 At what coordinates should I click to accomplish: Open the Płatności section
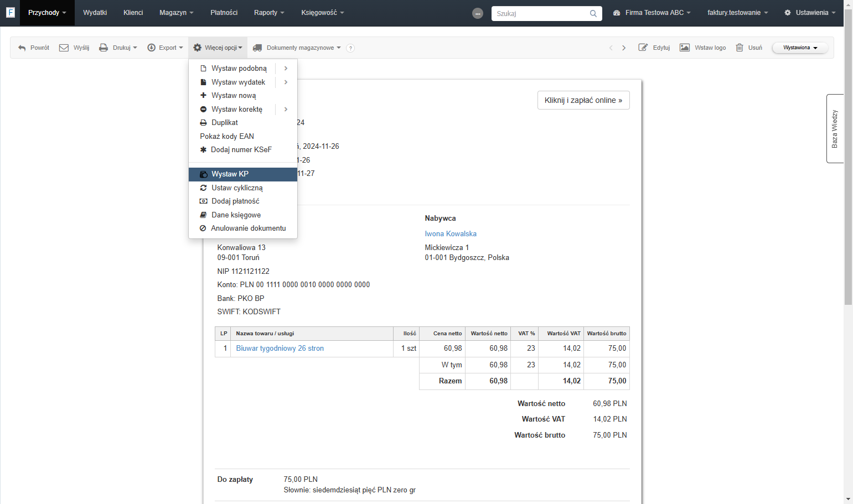pos(224,13)
